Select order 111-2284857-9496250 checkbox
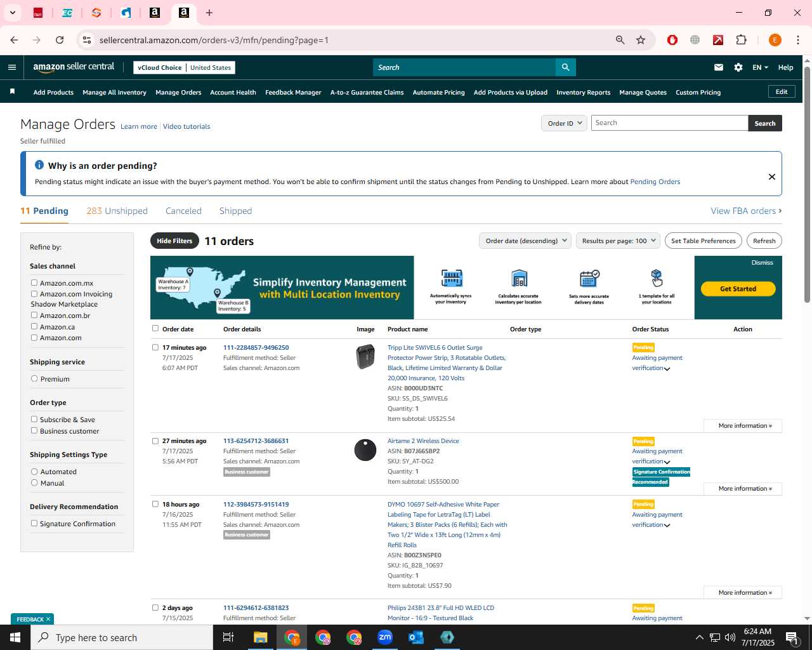This screenshot has height=650, width=812. pos(155,347)
